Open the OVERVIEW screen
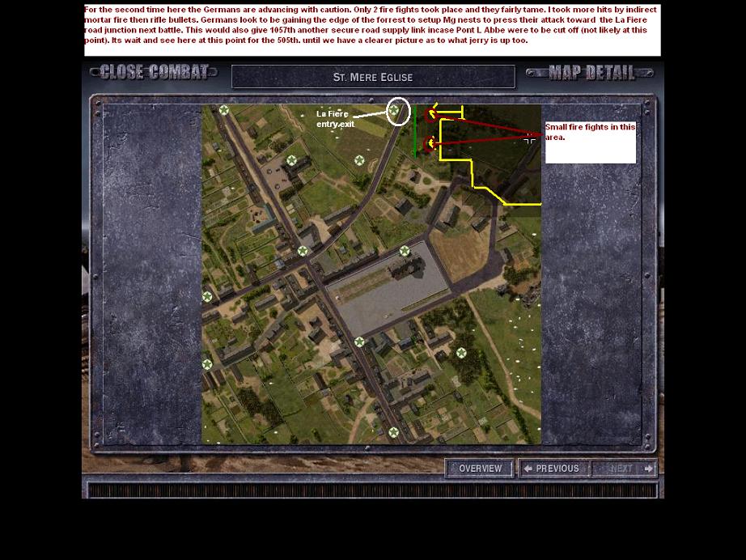746x560 pixels. click(x=480, y=469)
